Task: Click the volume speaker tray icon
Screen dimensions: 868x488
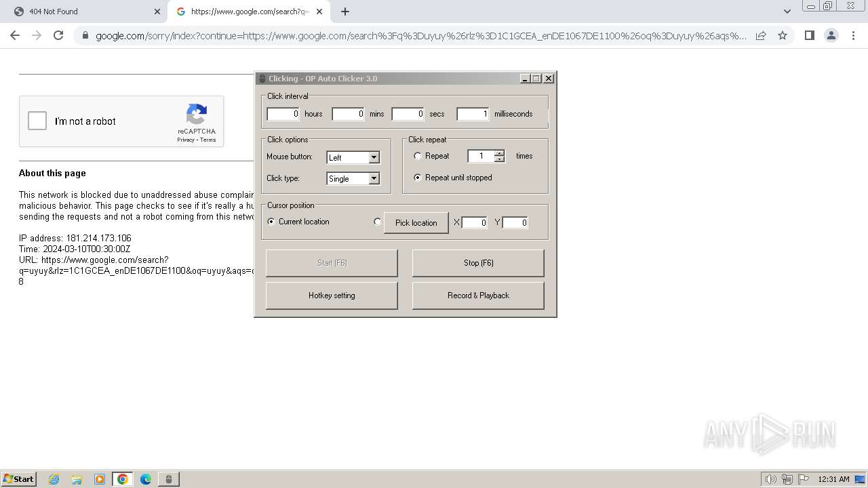Action: (770, 479)
